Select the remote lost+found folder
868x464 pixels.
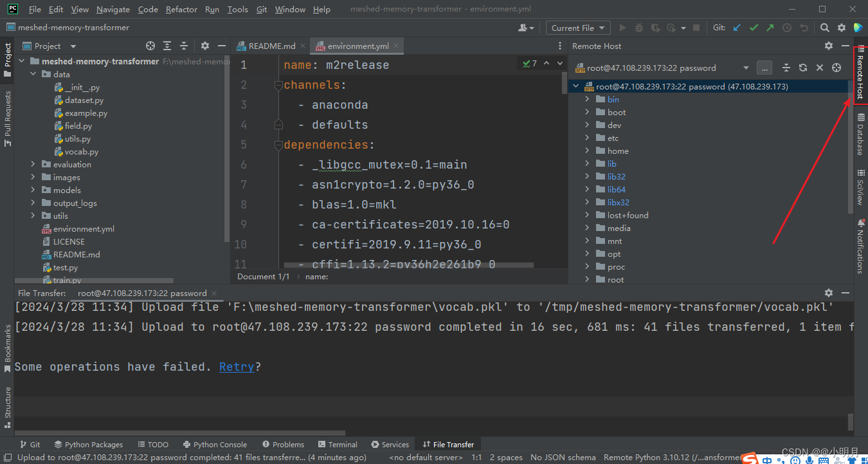[628, 216]
